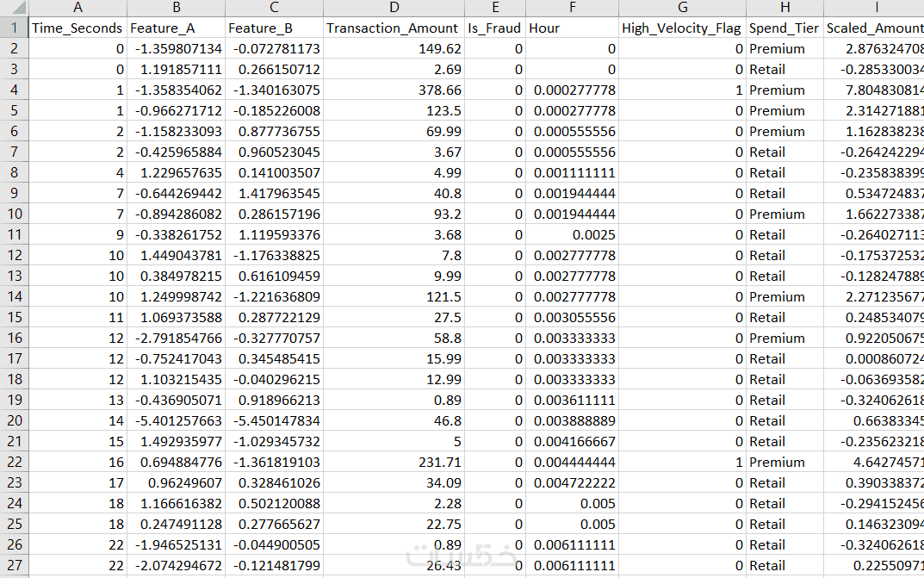Click the Scaled_Amount header cell

pos(874,28)
